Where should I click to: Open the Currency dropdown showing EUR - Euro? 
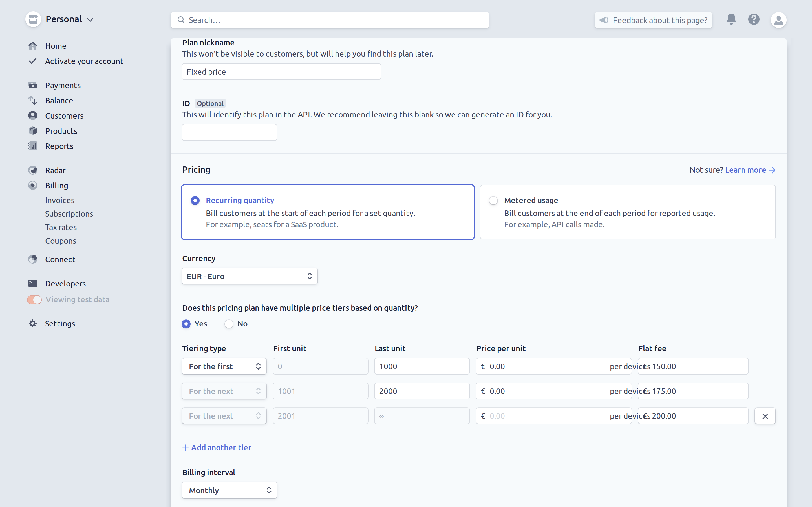(x=249, y=276)
